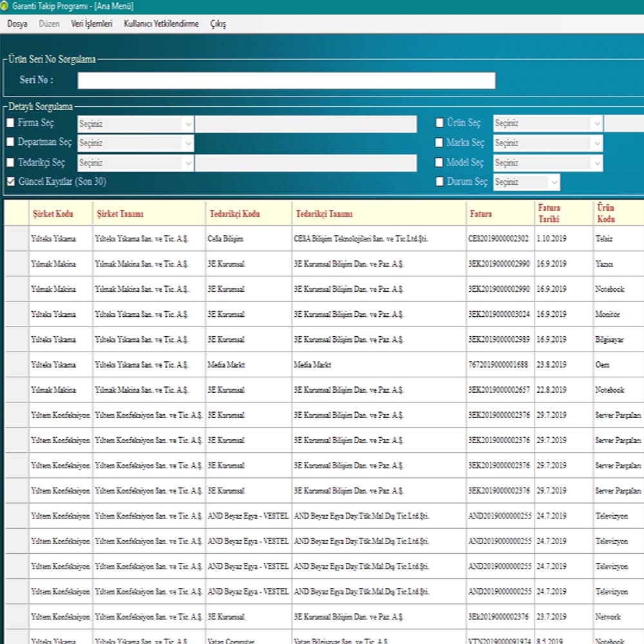This screenshot has height=644, width=644.
Task: Check the Tedarikçi Seç checkbox
Action: point(10,162)
